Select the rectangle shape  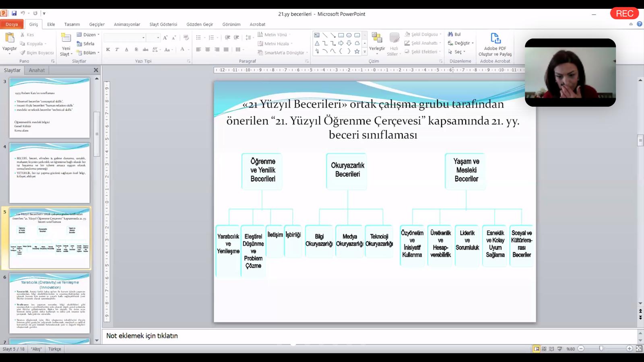pos(341,35)
